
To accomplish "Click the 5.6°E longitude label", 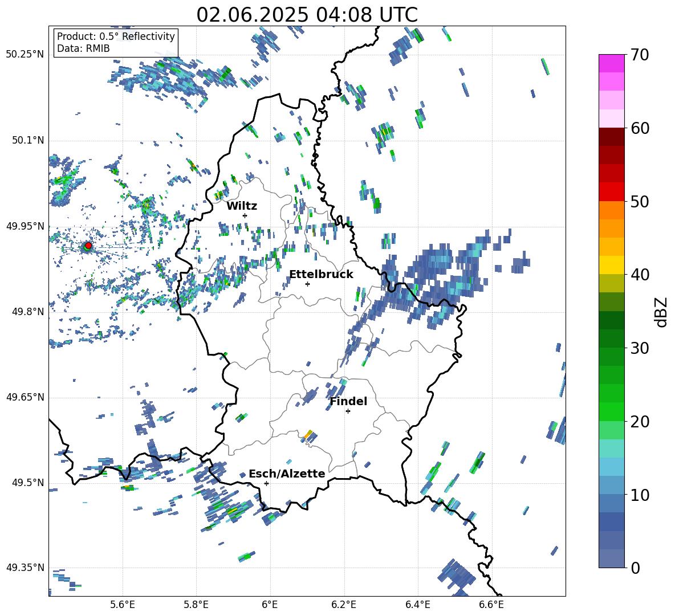I will point(123,605).
